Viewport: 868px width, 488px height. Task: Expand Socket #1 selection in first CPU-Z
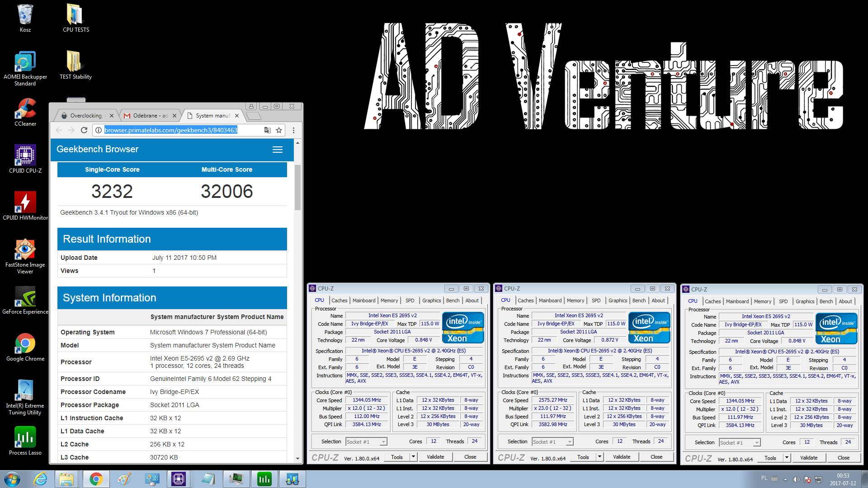(x=383, y=442)
